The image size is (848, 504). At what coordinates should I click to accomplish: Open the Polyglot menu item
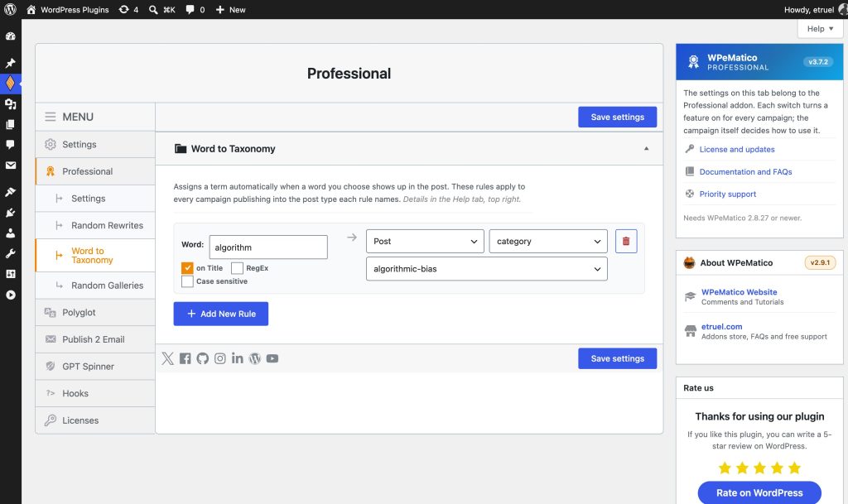(x=95, y=312)
